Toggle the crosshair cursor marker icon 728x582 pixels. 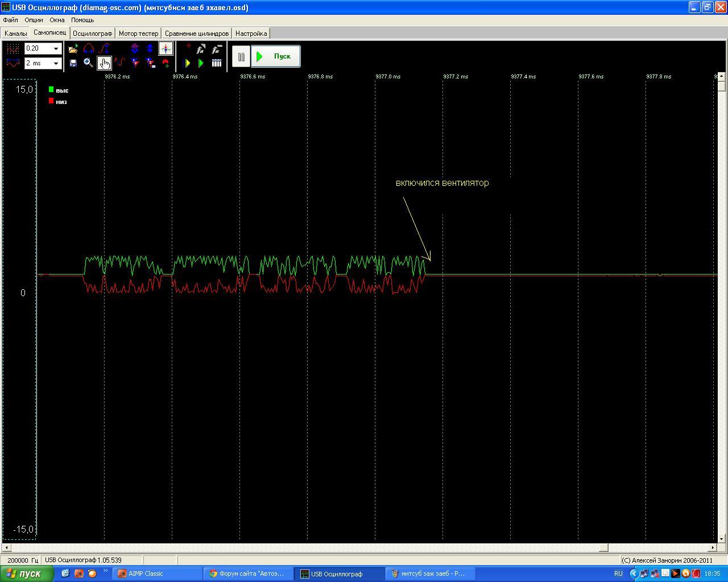pos(166,49)
